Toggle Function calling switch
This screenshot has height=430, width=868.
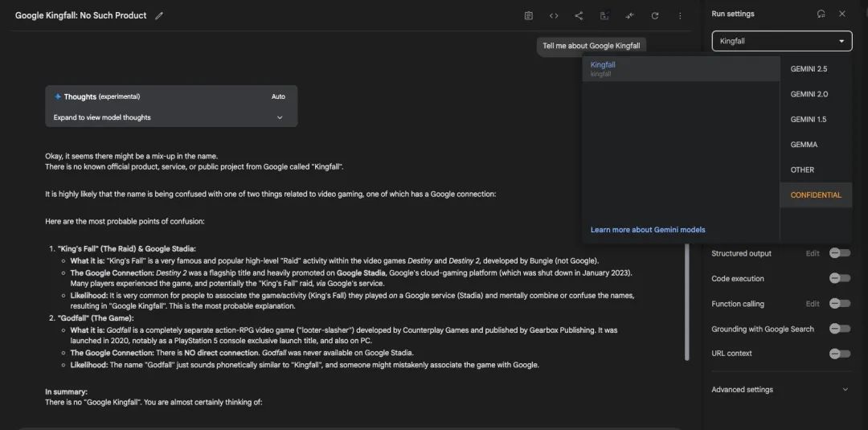coord(840,304)
